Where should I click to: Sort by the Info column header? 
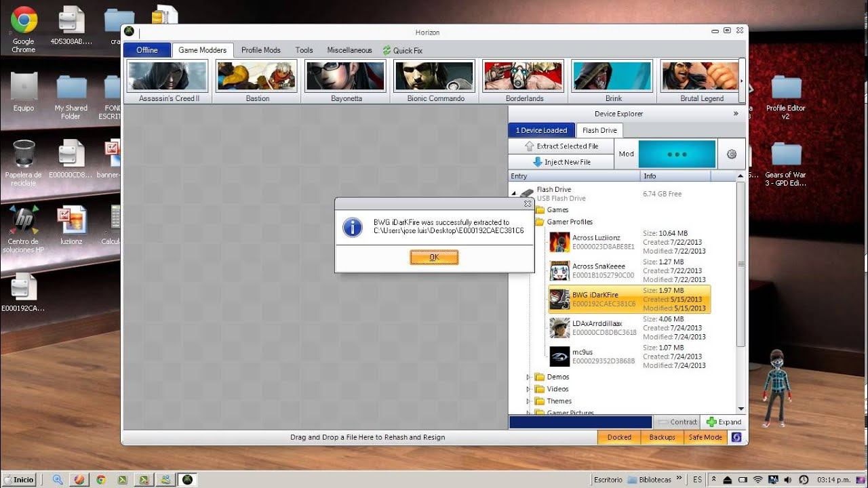pos(675,176)
